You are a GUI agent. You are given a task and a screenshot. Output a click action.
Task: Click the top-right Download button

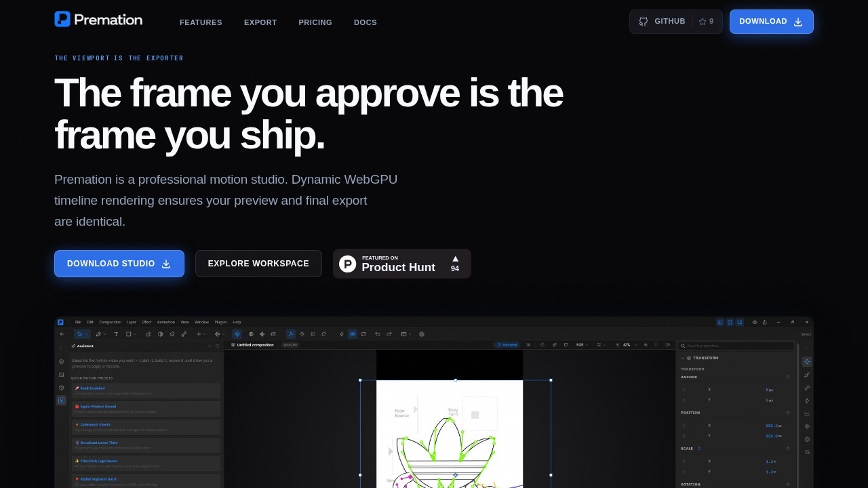[x=772, y=22]
